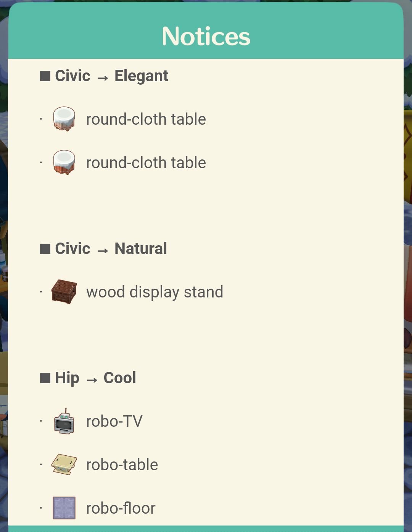The height and width of the screenshot is (532, 412).
Task: Tap the "Civic → Natural" section heading
Action: (111, 249)
